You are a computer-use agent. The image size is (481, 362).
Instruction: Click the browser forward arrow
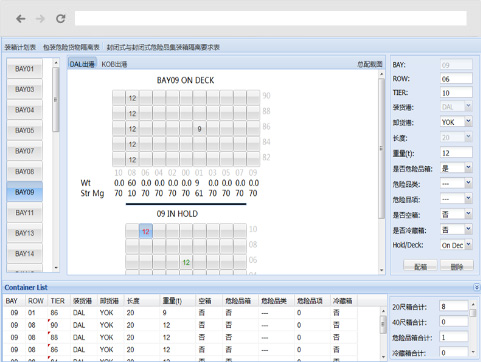coord(40,19)
